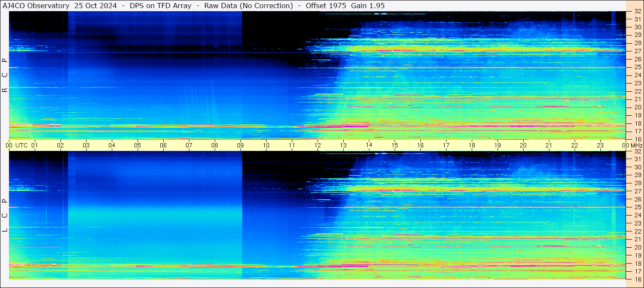Screen dimensions: 644x288
Task: Select 27 MHz tick on RCP scale
Action: coord(638,51)
